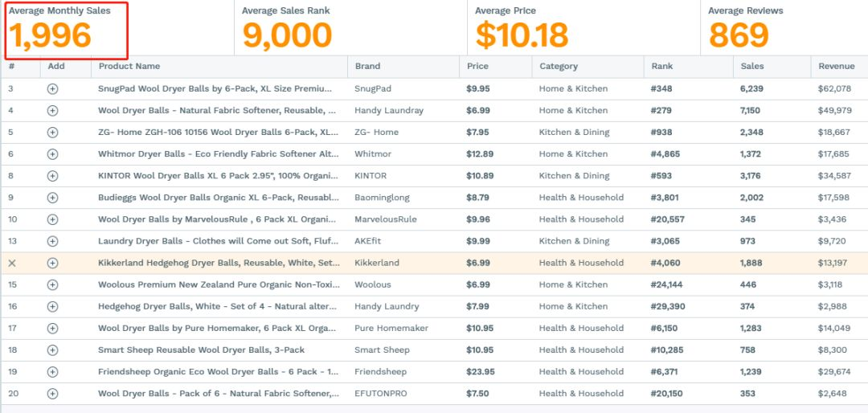Add MarvelousRule row with plus icon

click(x=52, y=219)
